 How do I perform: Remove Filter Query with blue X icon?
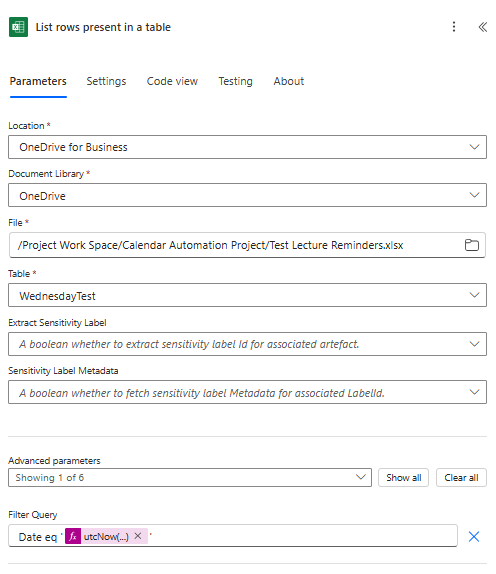click(474, 537)
